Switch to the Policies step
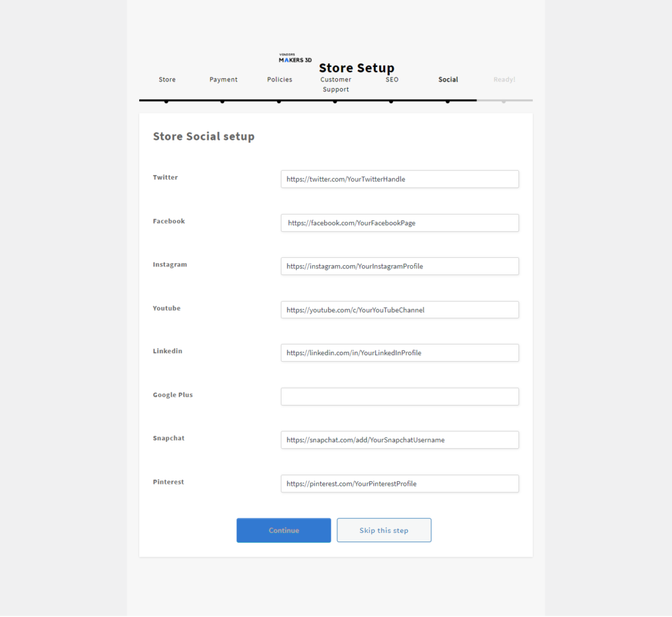Viewport: 672px width, 617px height. point(280,79)
